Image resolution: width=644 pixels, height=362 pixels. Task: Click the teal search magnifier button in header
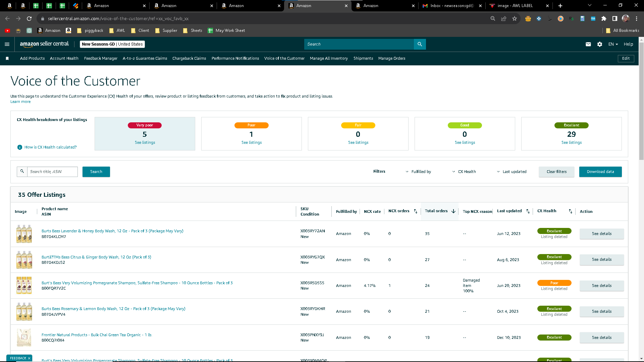tap(420, 44)
